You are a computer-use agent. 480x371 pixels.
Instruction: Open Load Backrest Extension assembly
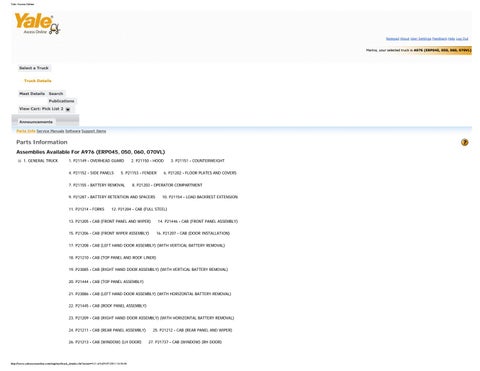[x=200, y=197]
